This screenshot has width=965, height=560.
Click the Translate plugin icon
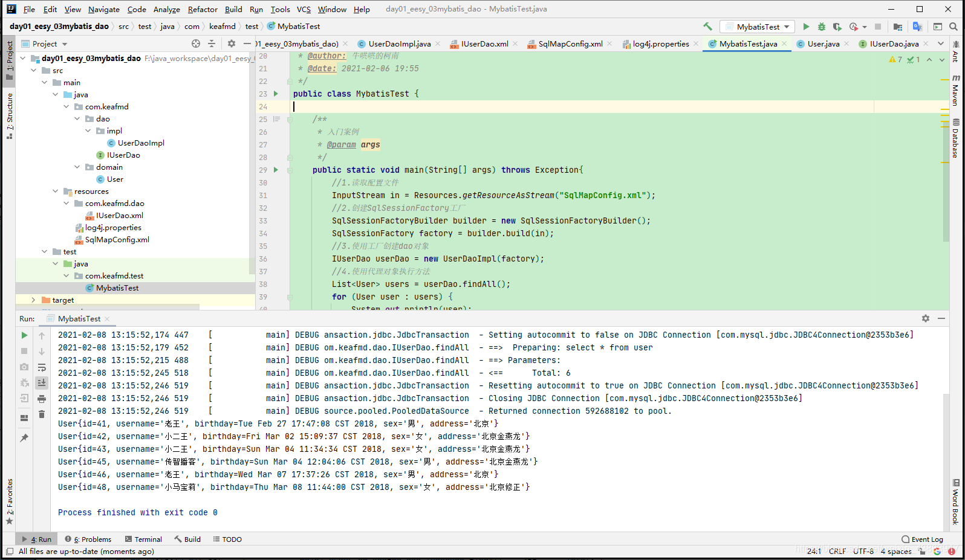tap(917, 27)
